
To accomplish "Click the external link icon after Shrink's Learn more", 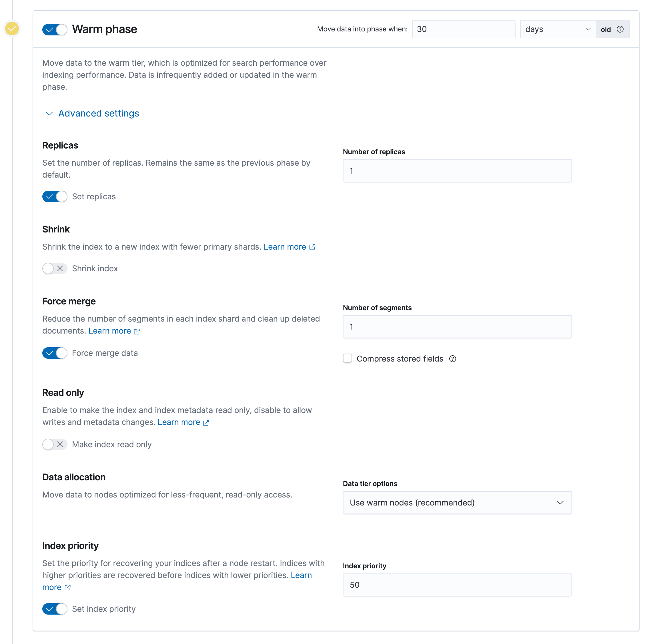I will point(312,247).
